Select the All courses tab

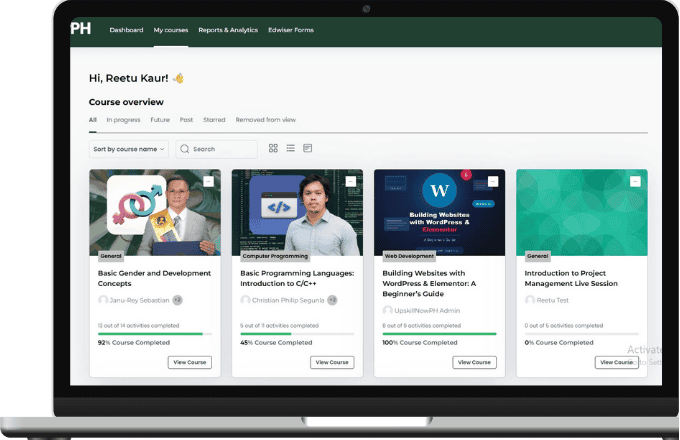(93, 120)
